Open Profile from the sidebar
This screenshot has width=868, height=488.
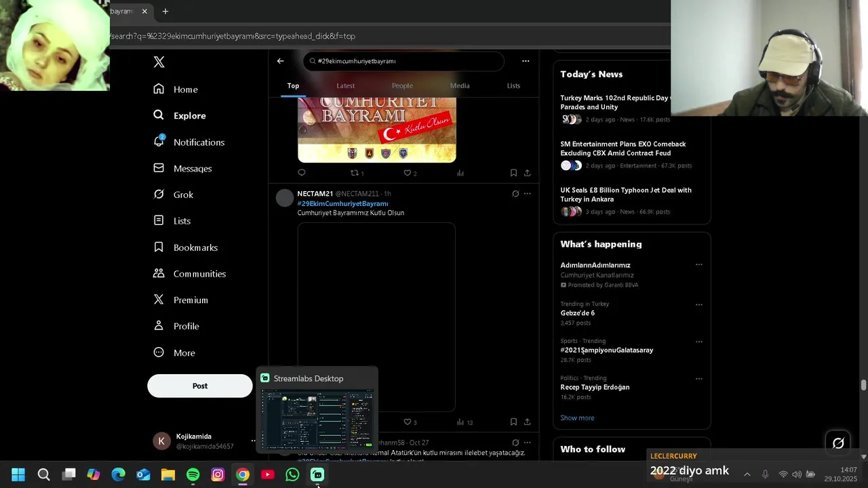176,326
